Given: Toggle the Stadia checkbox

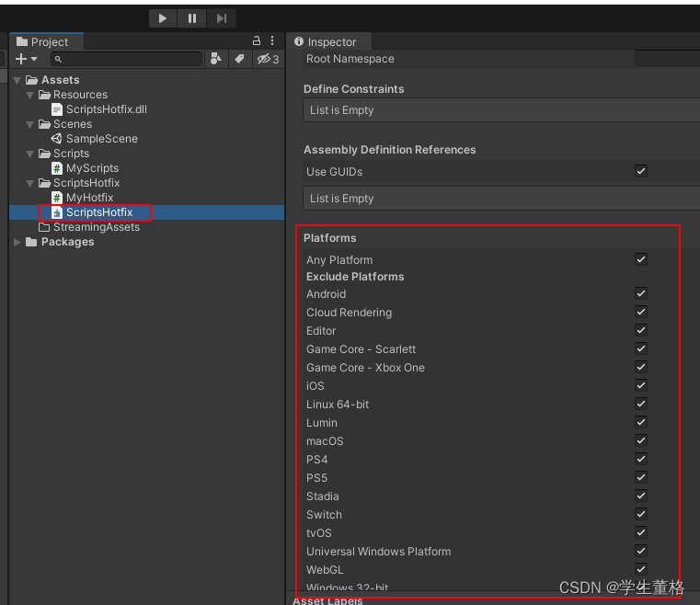Looking at the screenshot, I should [641, 496].
